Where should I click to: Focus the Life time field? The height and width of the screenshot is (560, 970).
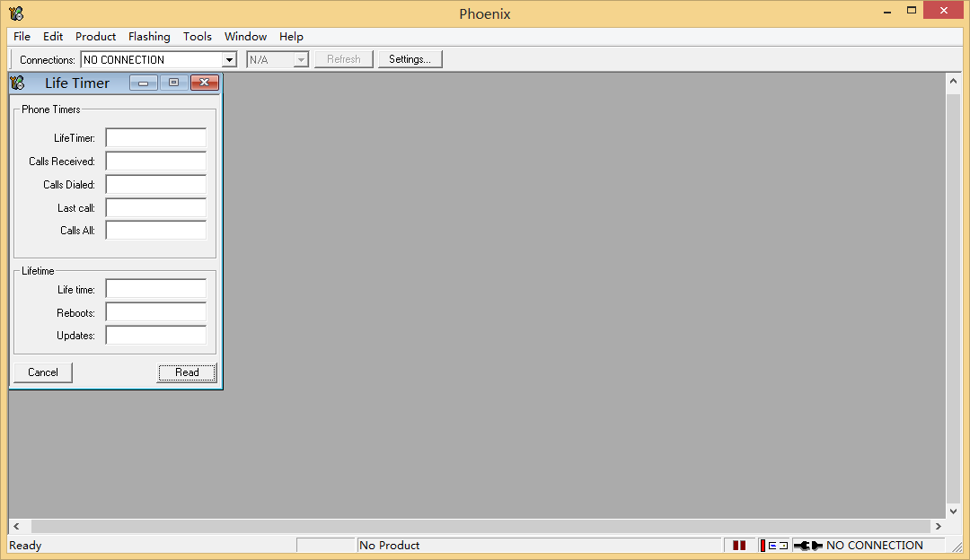point(156,289)
